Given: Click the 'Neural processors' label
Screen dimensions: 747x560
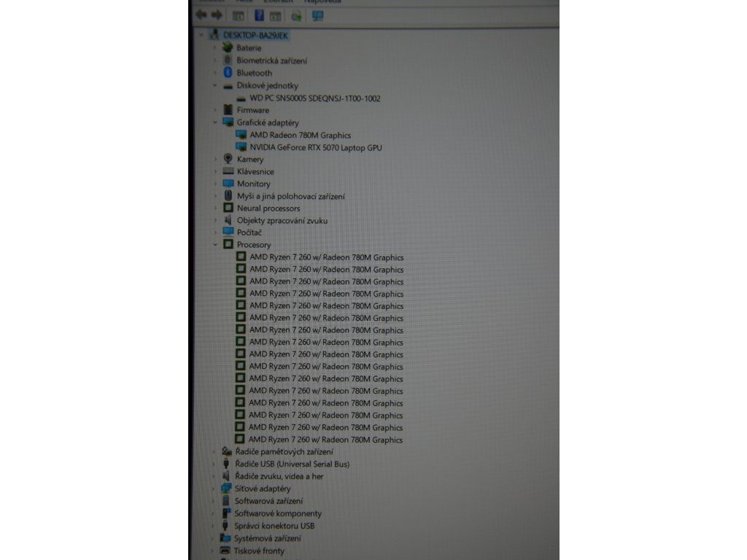Looking at the screenshot, I should coord(268,208).
